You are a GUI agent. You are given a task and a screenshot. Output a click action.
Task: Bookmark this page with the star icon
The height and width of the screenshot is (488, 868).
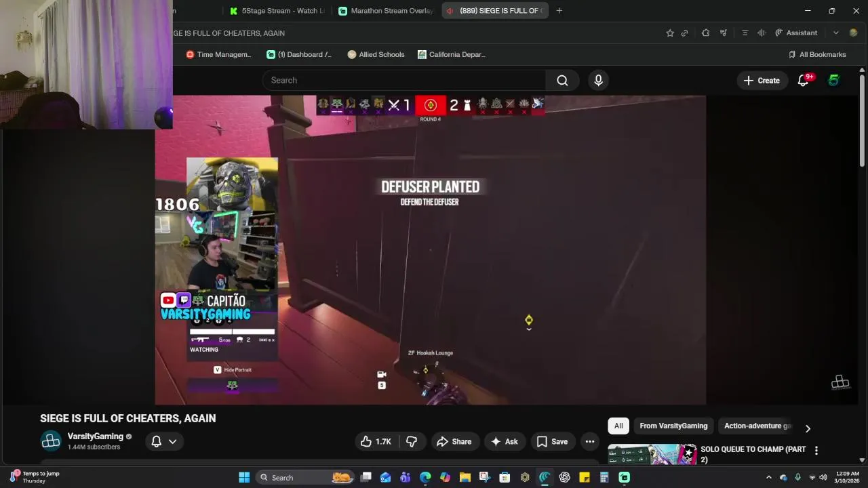[x=670, y=33]
